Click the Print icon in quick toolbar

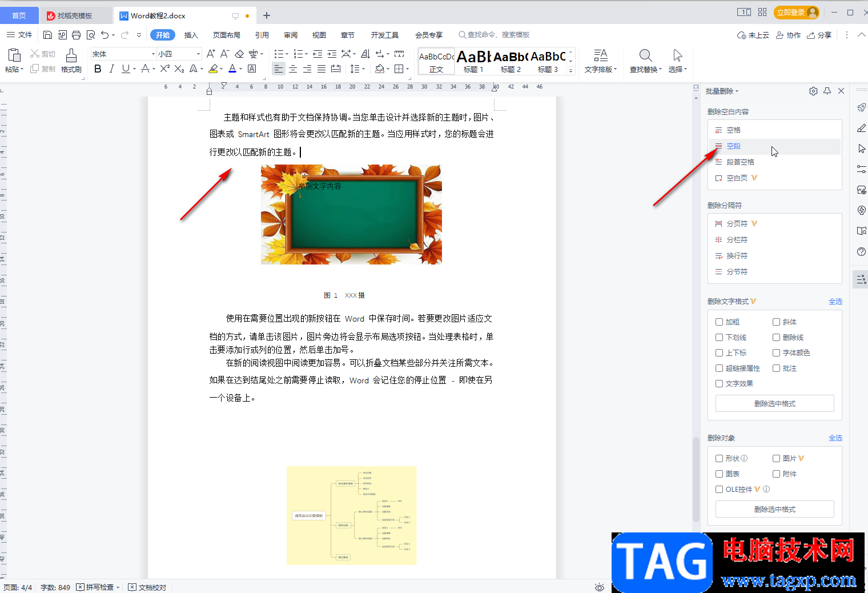click(x=76, y=35)
